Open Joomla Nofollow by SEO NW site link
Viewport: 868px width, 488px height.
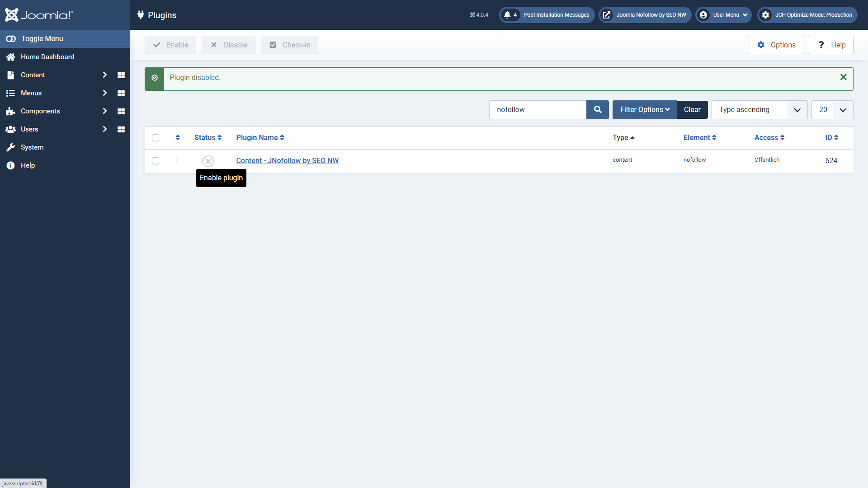pyautogui.click(x=645, y=15)
